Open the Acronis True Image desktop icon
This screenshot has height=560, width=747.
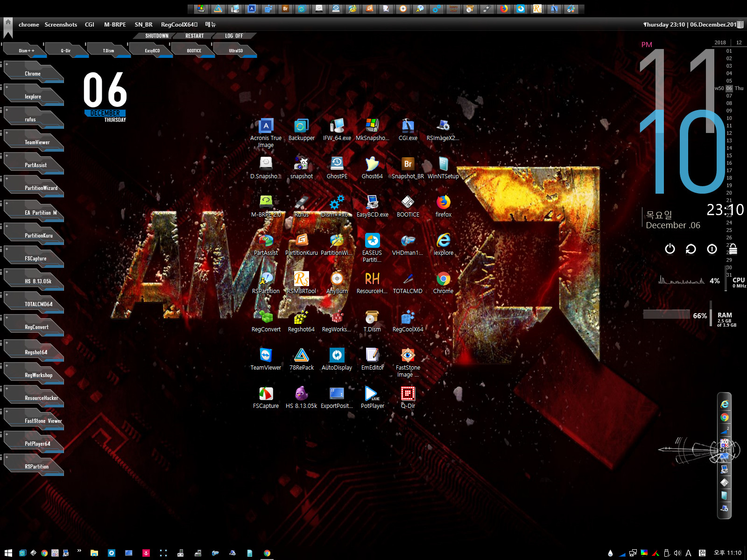[x=266, y=133]
